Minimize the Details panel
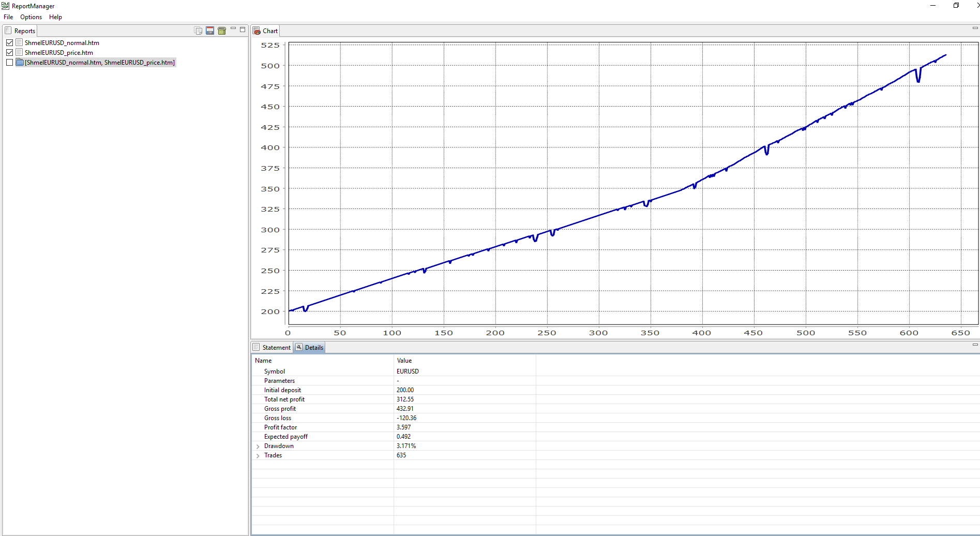The width and height of the screenshot is (980, 536). pos(975,345)
